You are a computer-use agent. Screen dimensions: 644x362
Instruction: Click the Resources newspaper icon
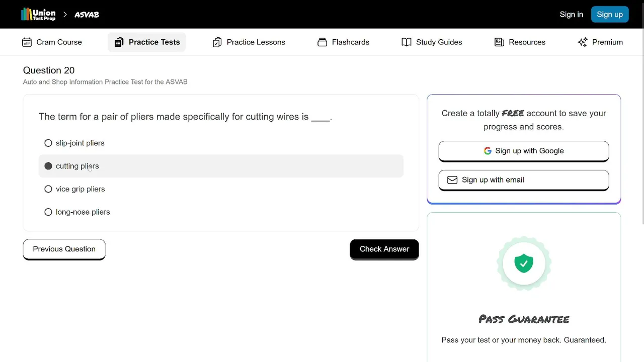[499, 42]
